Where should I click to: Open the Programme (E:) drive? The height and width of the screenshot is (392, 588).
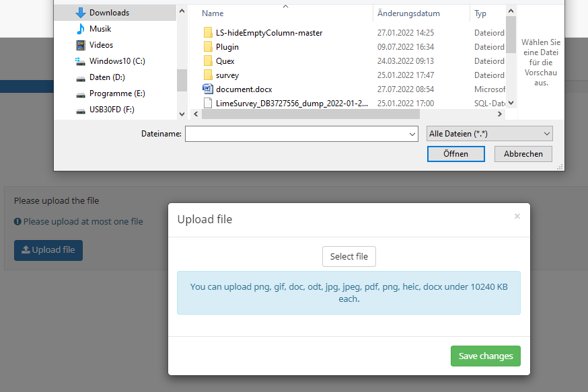pyautogui.click(x=116, y=93)
